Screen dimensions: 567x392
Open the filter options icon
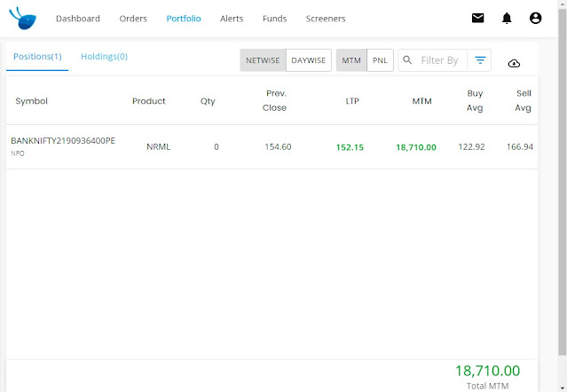point(480,60)
